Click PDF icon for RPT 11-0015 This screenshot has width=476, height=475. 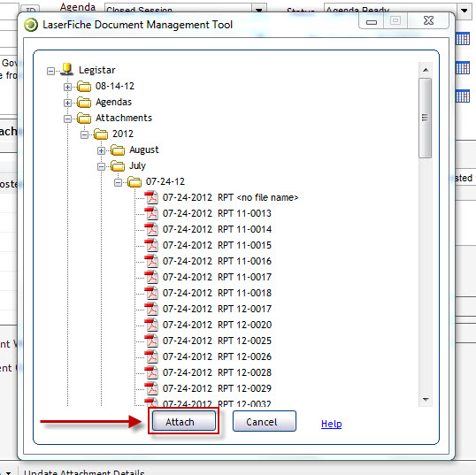tap(151, 245)
